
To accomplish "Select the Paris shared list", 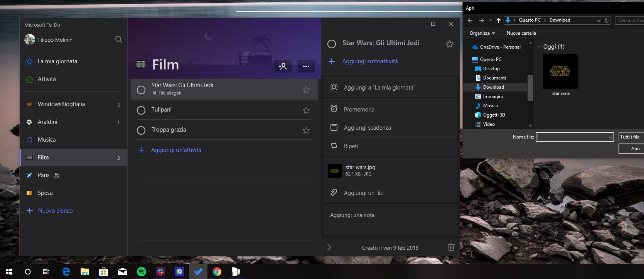I will pyautogui.click(x=73, y=175).
